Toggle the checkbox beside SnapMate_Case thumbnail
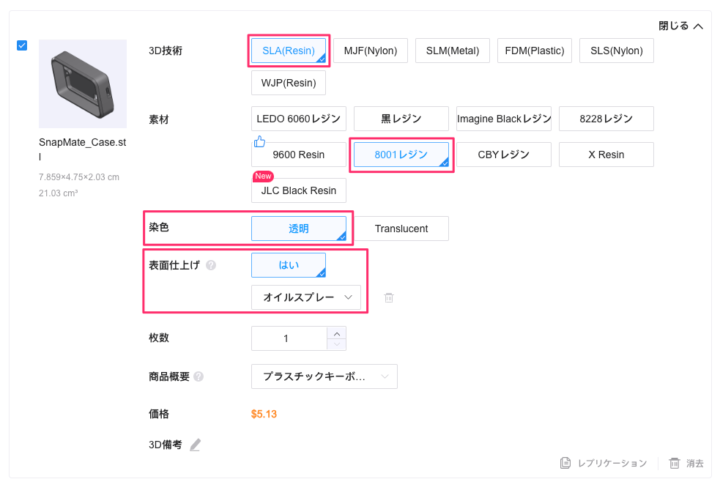720x490 pixels. click(22, 46)
